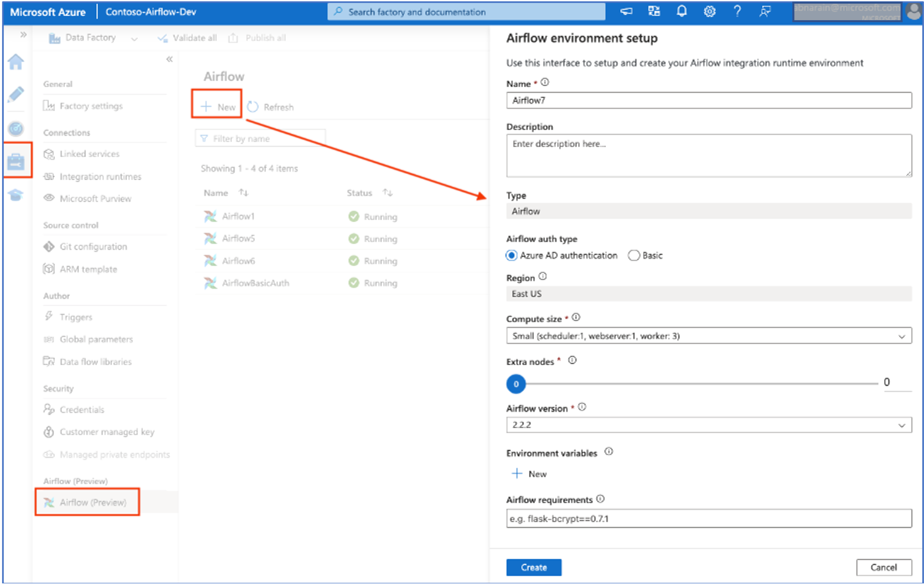Select Azure AD authentication radio button
The height and width of the screenshot is (585, 924).
(x=511, y=255)
